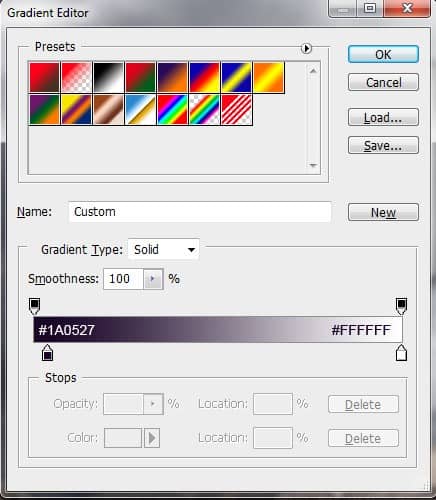Click the Load... button
Image resolution: width=436 pixels, height=500 pixels.
pyautogui.click(x=383, y=117)
